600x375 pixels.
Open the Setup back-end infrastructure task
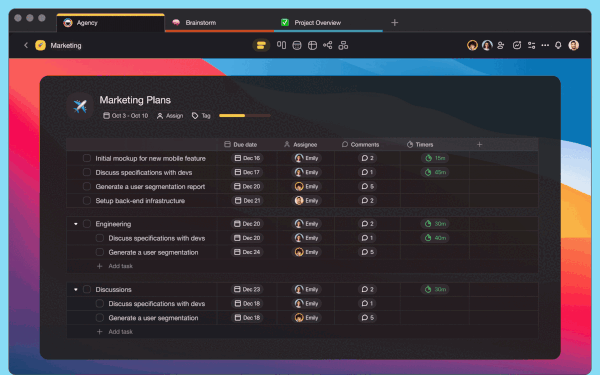point(140,201)
